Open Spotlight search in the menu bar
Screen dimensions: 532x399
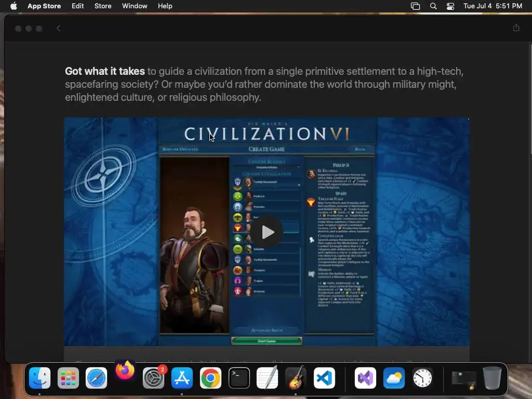433,6
